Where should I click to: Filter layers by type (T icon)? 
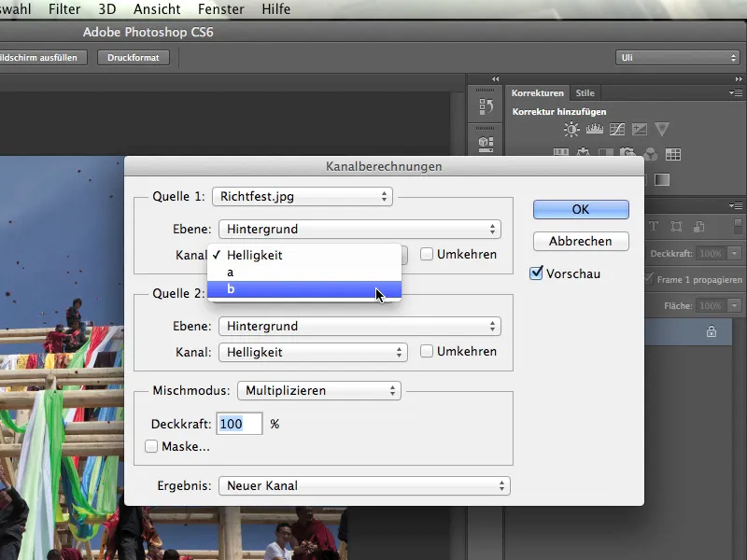(654, 226)
